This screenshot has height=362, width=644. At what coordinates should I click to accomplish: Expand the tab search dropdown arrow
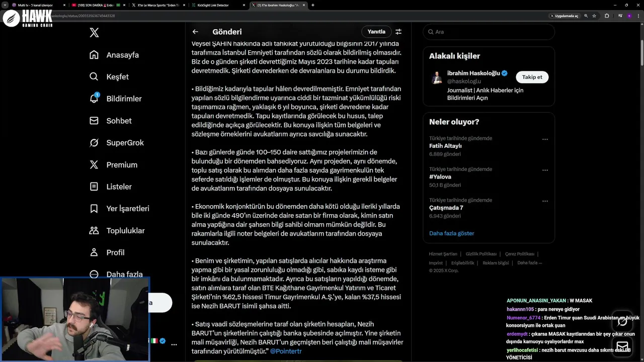[x=5, y=5]
